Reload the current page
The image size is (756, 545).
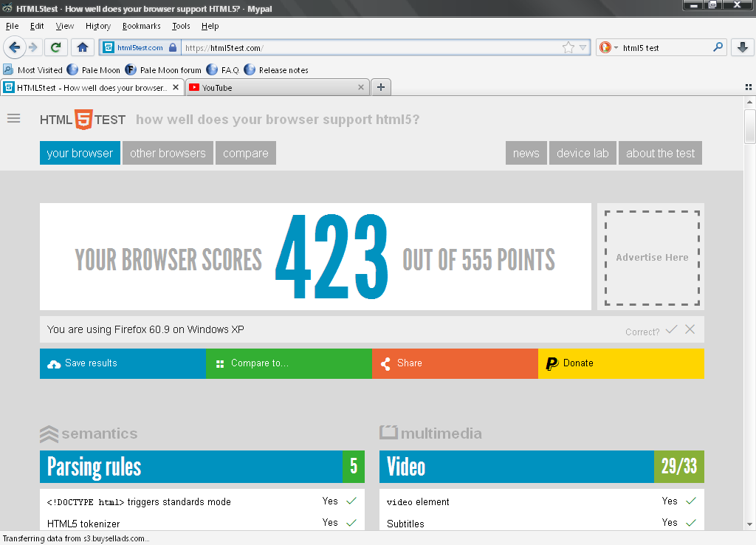click(55, 47)
